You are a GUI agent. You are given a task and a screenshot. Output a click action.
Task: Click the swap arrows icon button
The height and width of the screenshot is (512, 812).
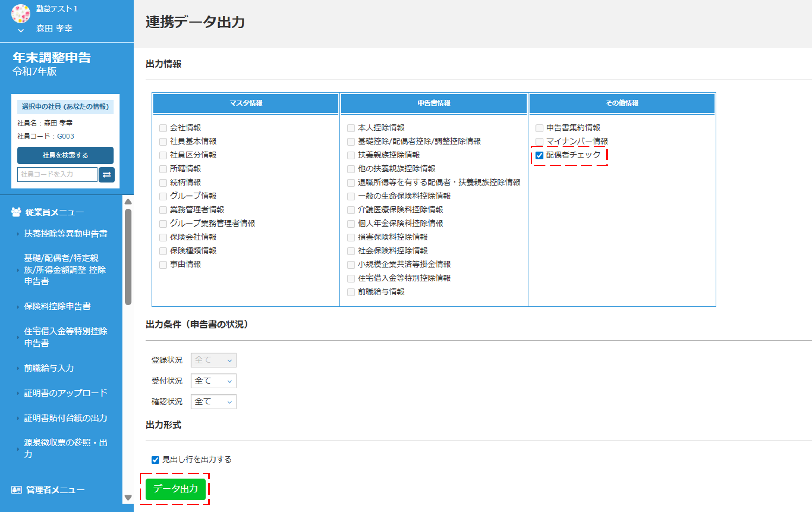tap(107, 174)
